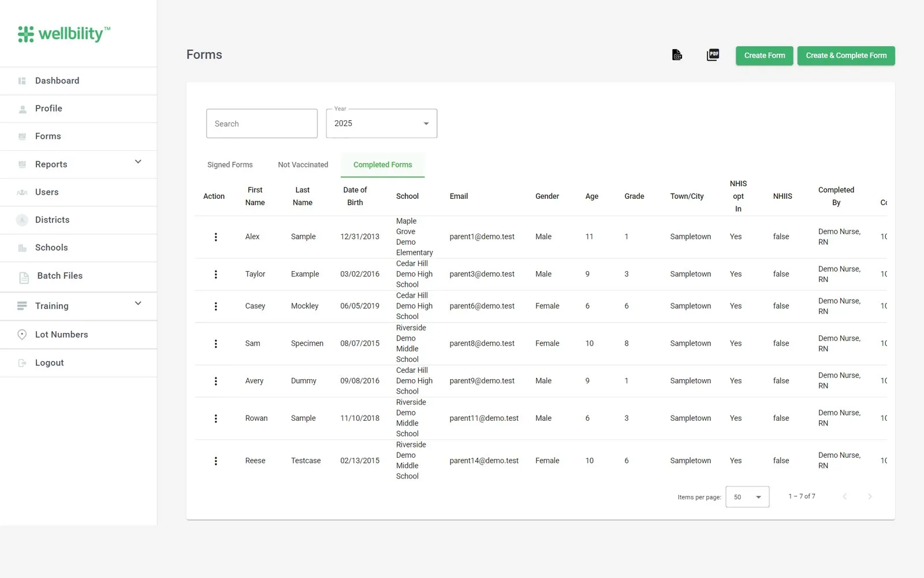The width and height of the screenshot is (924, 578).
Task: Open the items per page dropdown
Action: pyautogui.click(x=747, y=497)
